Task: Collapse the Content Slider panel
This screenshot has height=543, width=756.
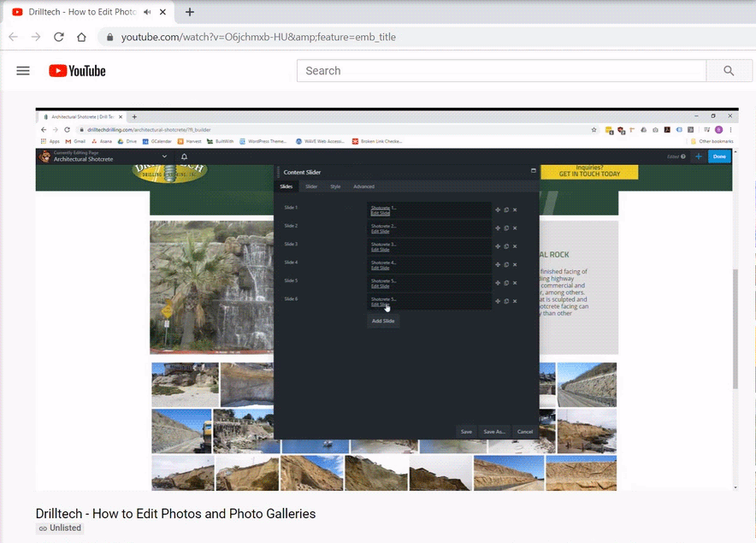Action: (533, 171)
